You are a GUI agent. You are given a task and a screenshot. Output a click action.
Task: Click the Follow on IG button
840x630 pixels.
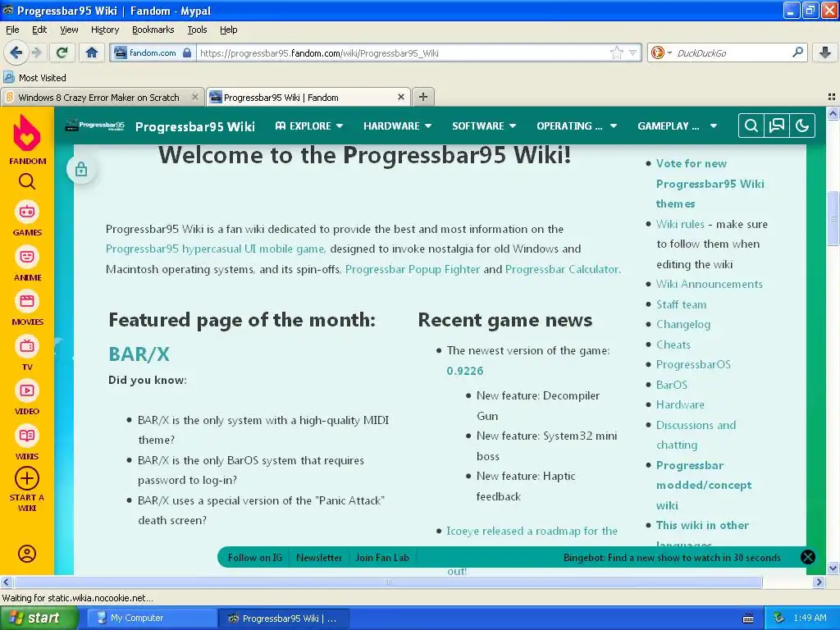pos(255,557)
